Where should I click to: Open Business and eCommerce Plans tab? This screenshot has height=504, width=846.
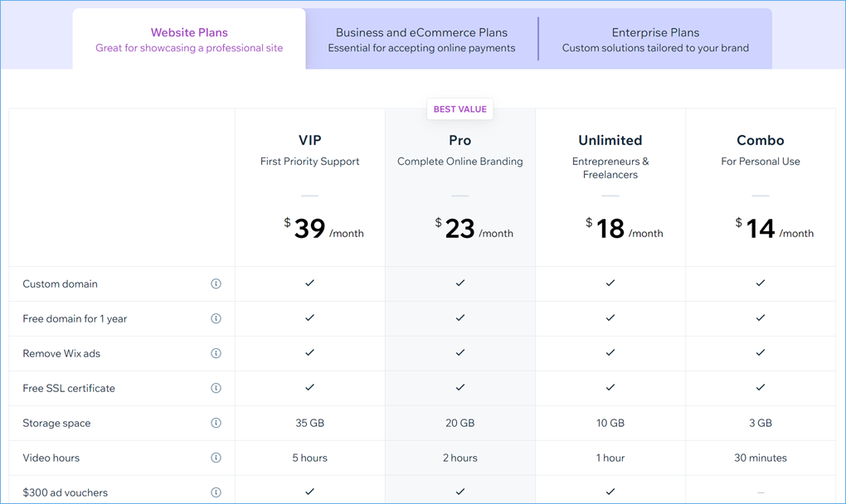[421, 40]
